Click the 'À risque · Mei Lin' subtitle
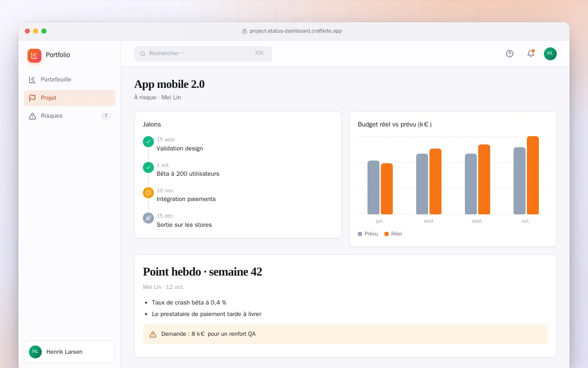The height and width of the screenshot is (368, 588). tap(158, 98)
